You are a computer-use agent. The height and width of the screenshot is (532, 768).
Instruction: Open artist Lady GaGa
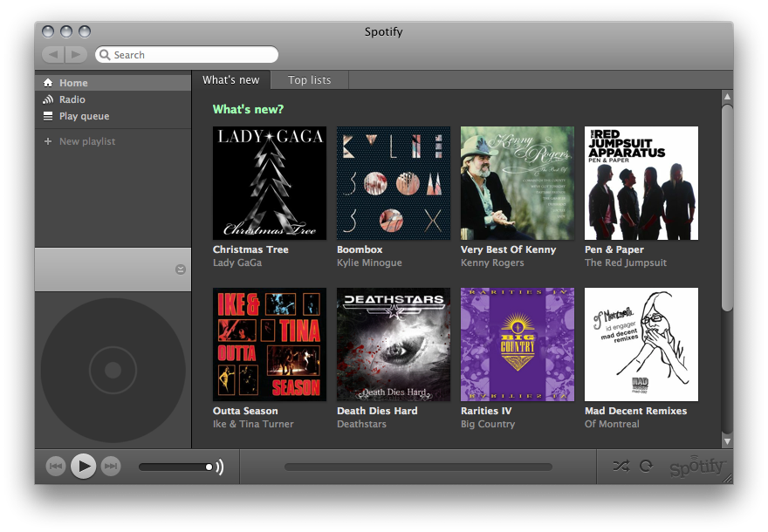237,263
